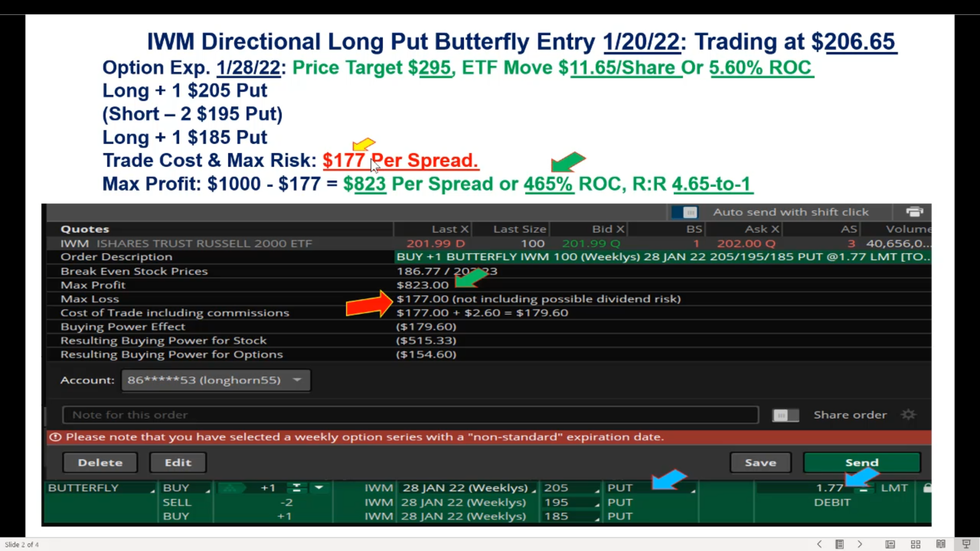
Task: Click the SELL -2 leg label
Action: pos(177,503)
